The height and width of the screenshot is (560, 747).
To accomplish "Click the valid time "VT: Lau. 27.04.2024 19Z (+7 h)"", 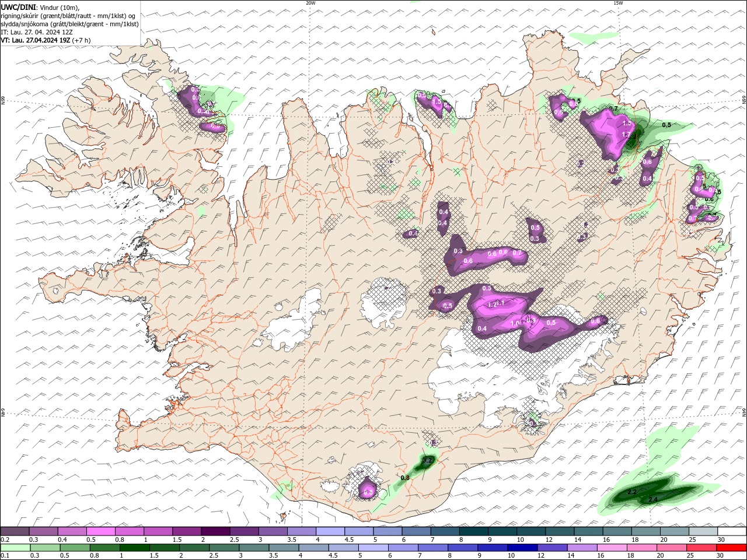I will pyautogui.click(x=46, y=40).
